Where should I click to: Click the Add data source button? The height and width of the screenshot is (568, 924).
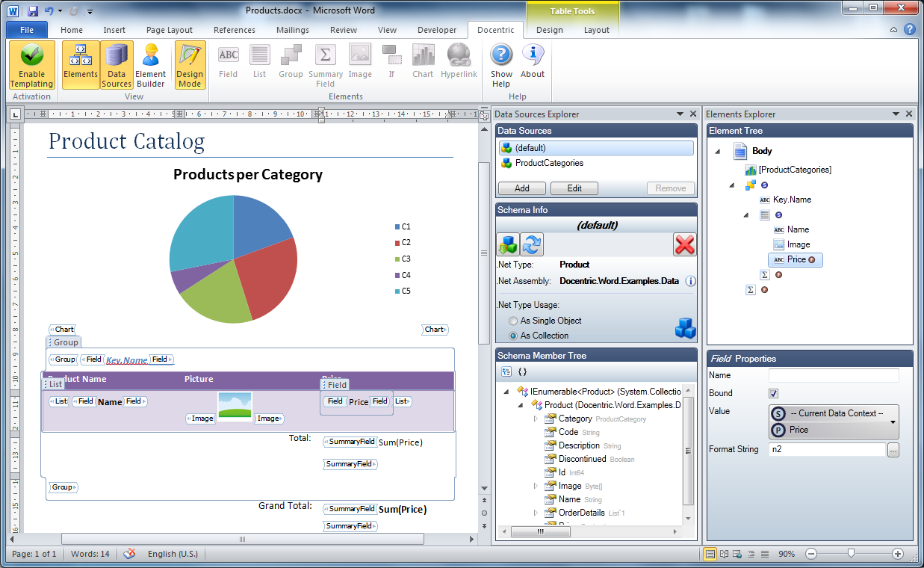tap(521, 188)
